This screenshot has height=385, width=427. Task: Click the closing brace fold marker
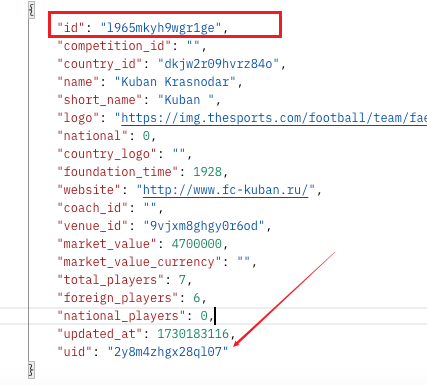(31, 370)
